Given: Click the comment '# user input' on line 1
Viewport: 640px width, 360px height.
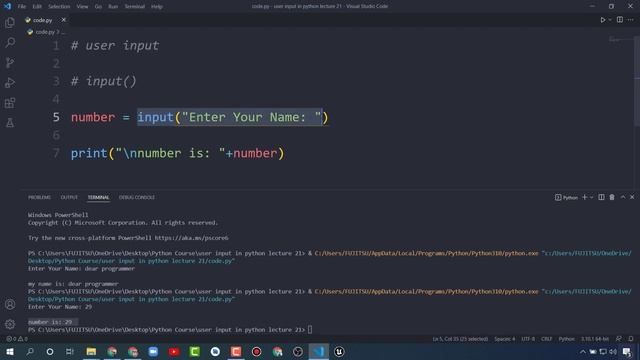Looking at the screenshot, I should tap(115, 45).
